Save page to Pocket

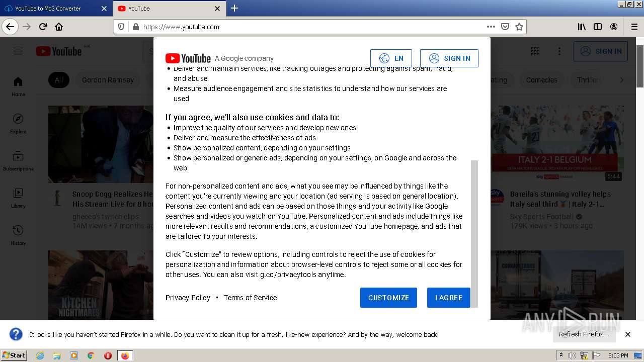pos(505,27)
